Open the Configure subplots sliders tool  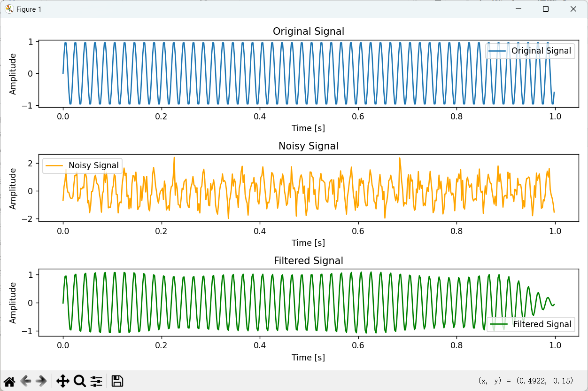click(x=96, y=381)
